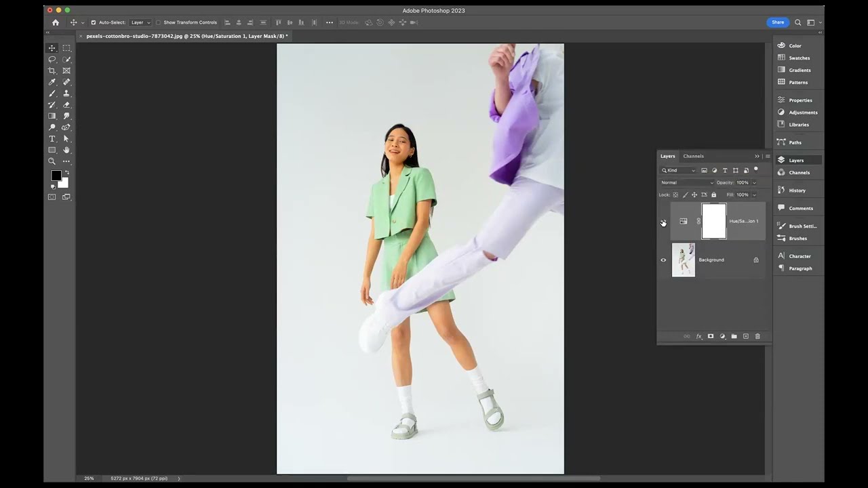This screenshot has height=488, width=868.
Task: Select the Hand tool
Action: pos(66,150)
